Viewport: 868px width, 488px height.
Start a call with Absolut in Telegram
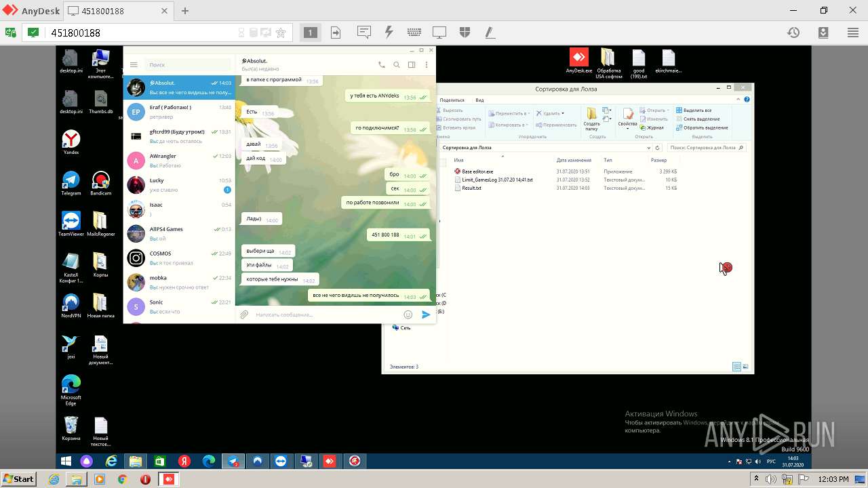[382, 65]
